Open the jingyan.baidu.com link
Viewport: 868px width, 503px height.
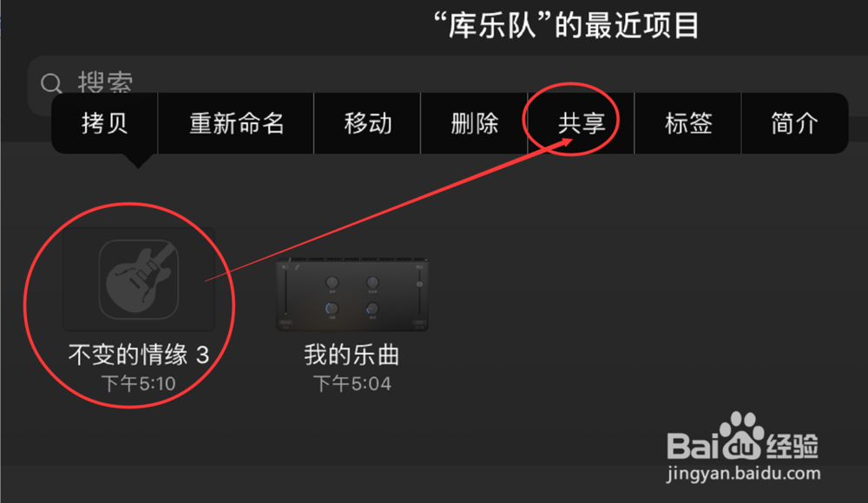click(744, 474)
